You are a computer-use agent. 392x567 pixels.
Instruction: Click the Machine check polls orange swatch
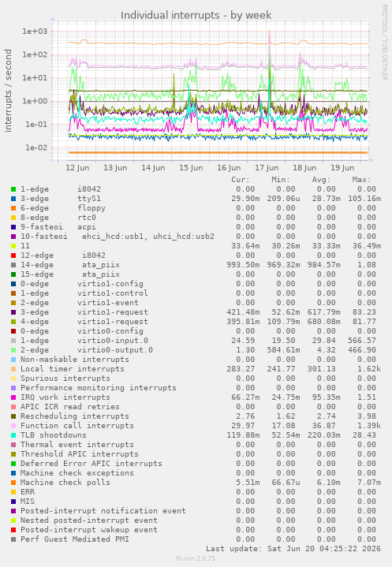click(13, 483)
